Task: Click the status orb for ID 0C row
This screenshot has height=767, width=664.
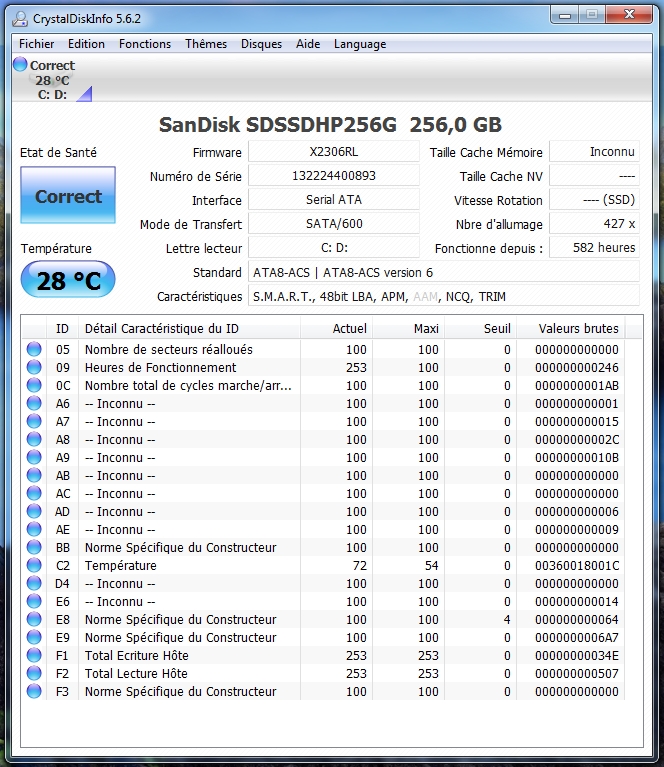Action: (34, 385)
